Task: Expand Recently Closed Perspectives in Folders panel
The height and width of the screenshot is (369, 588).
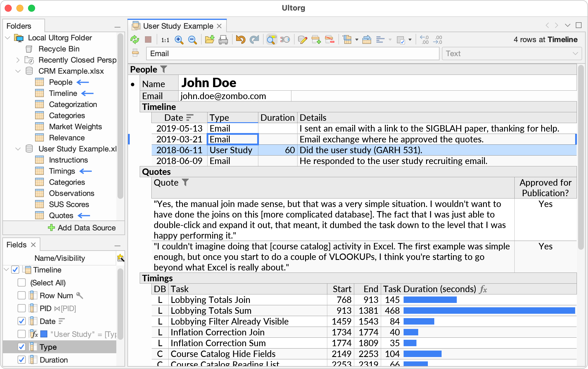Action: (18, 60)
